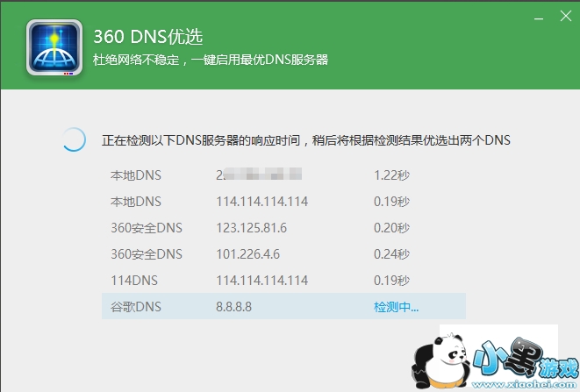Minimize the 360 DNS优选 window

[x=539, y=18]
